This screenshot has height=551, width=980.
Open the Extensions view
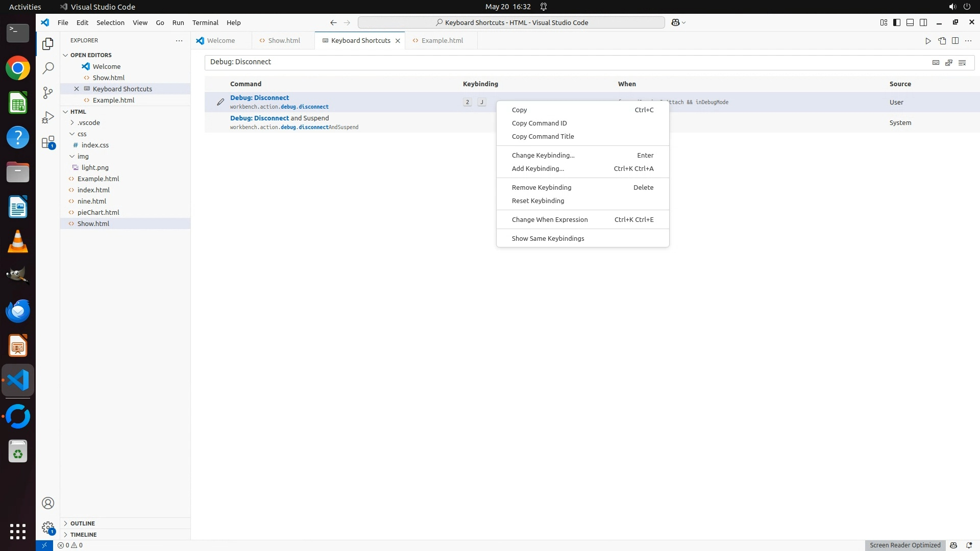(48, 142)
